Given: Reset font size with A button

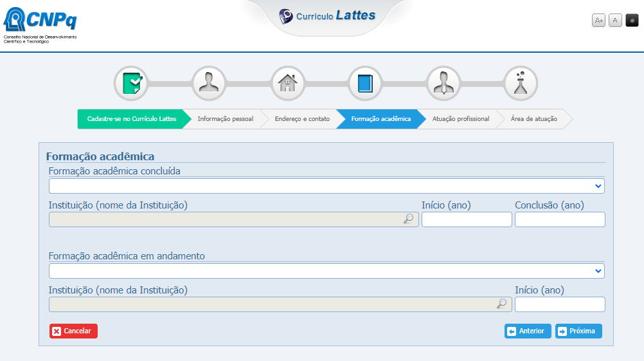Looking at the screenshot, I should click(x=615, y=21).
